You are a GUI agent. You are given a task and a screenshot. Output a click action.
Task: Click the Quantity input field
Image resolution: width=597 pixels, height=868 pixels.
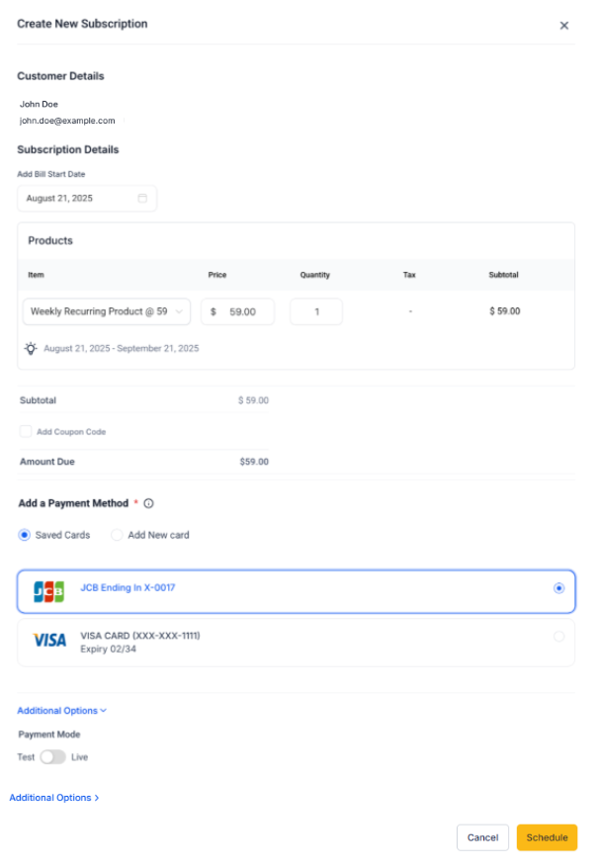pos(316,311)
